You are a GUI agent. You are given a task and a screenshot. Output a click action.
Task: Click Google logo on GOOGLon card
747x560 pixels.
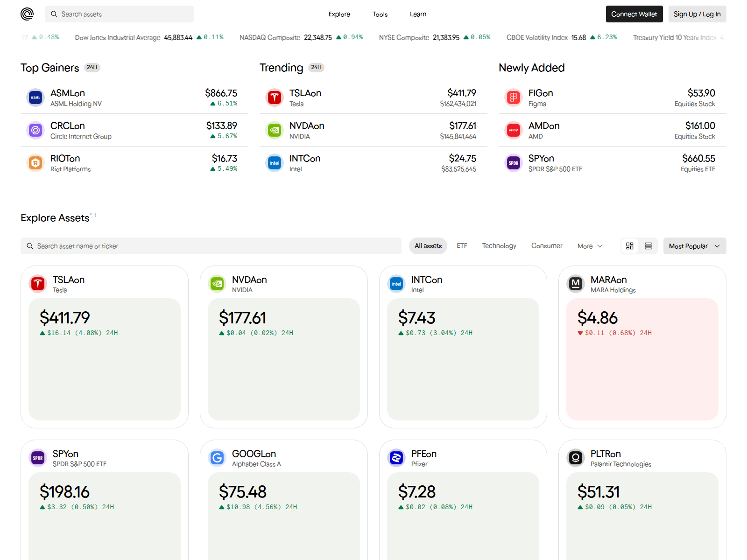tap(217, 458)
